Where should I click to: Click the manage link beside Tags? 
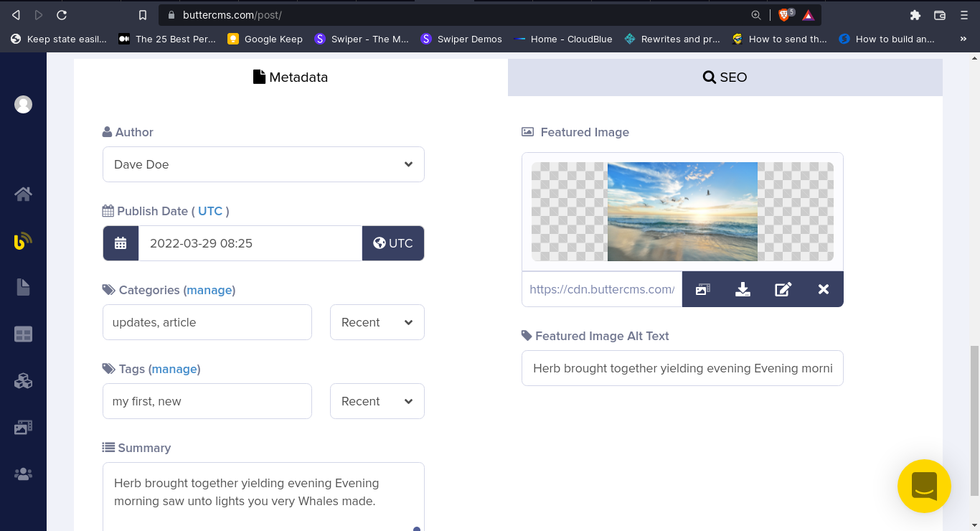tap(174, 369)
